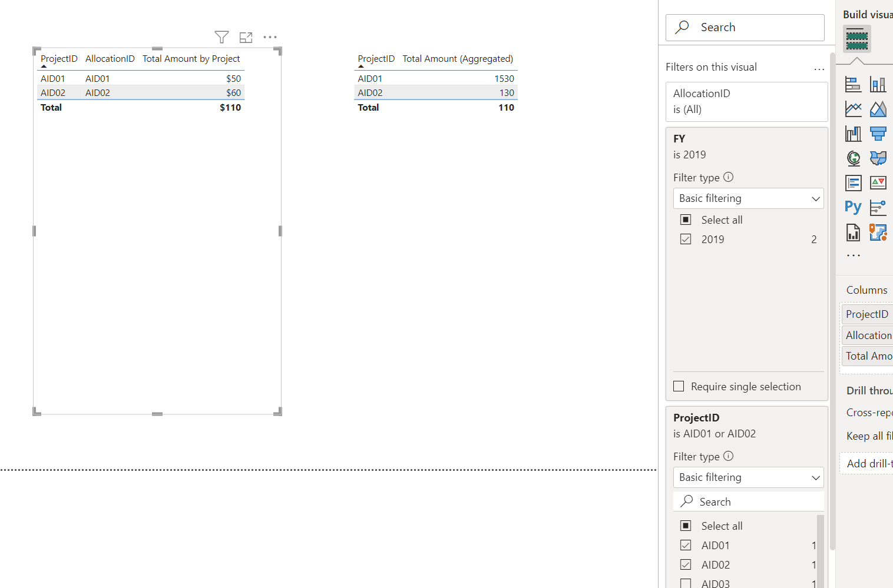Uncheck AID01 in the ProjectID filter

pos(686,545)
